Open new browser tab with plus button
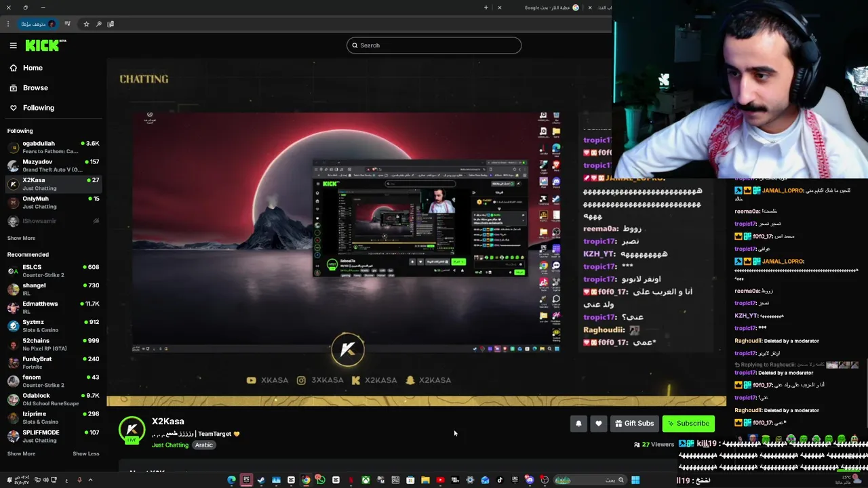The height and width of the screenshot is (488, 868). [486, 7]
